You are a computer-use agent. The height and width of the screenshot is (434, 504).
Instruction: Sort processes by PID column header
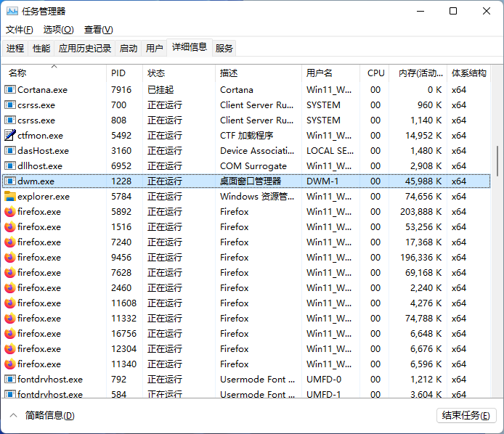(x=118, y=73)
